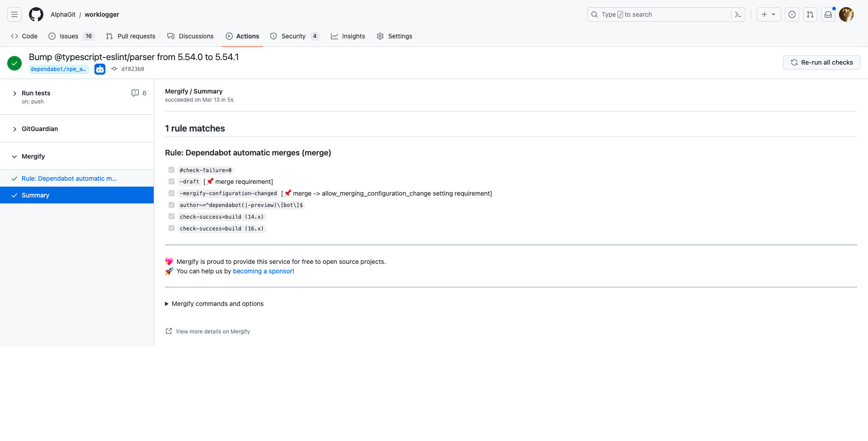The image size is (868, 441).
Task: Click the check icon beside Dependabot rule
Action: click(14, 178)
